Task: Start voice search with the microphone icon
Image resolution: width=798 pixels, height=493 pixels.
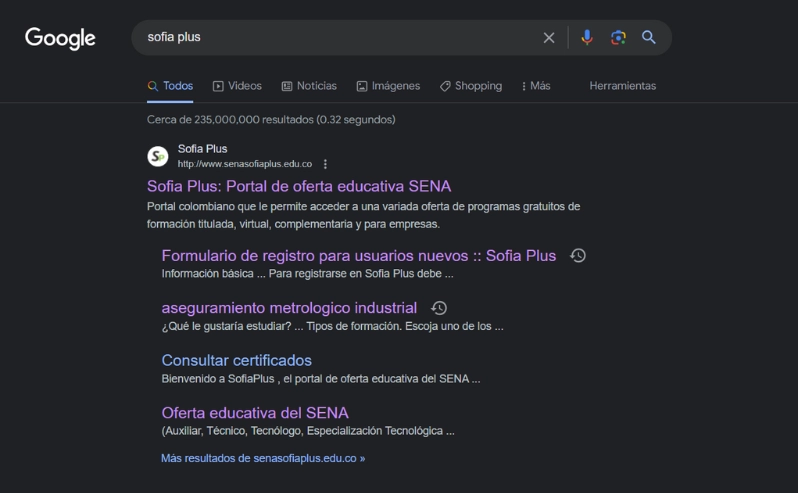Action: pos(587,37)
